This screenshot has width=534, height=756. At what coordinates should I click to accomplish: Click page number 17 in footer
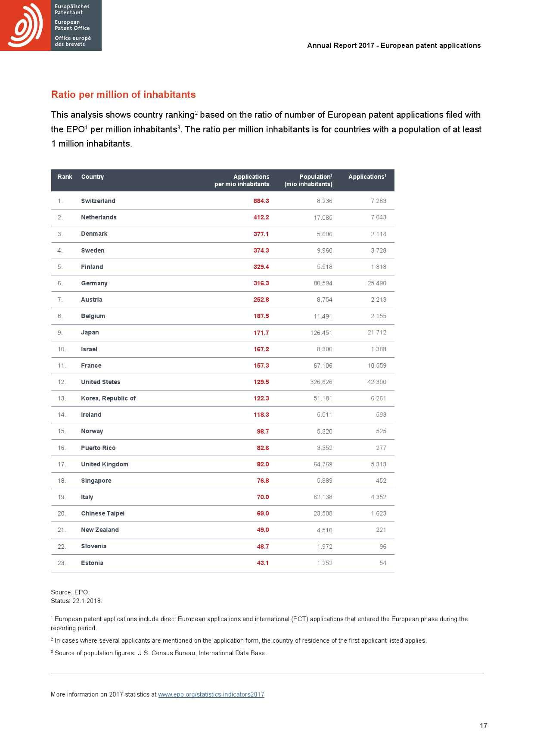484,725
